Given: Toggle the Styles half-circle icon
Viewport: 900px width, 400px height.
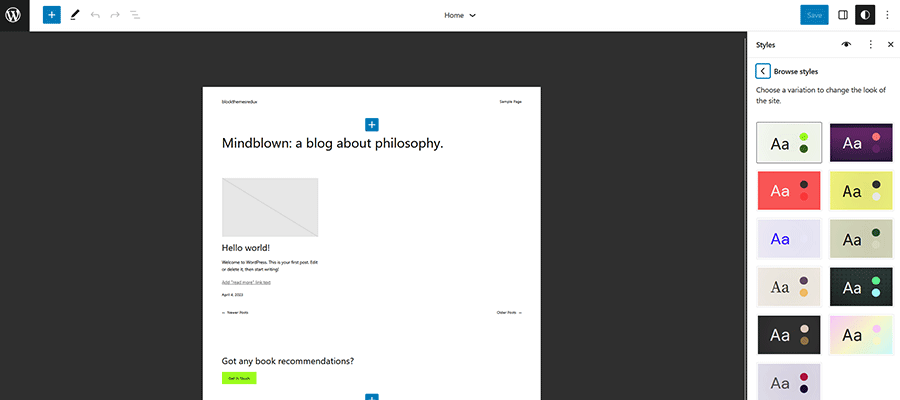Looking at the screenshot, I should (x=865, y=15).
